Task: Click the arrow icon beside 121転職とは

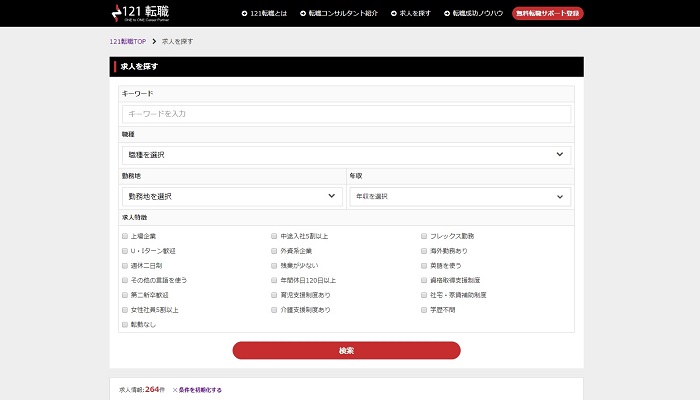Action: [244, 14]
